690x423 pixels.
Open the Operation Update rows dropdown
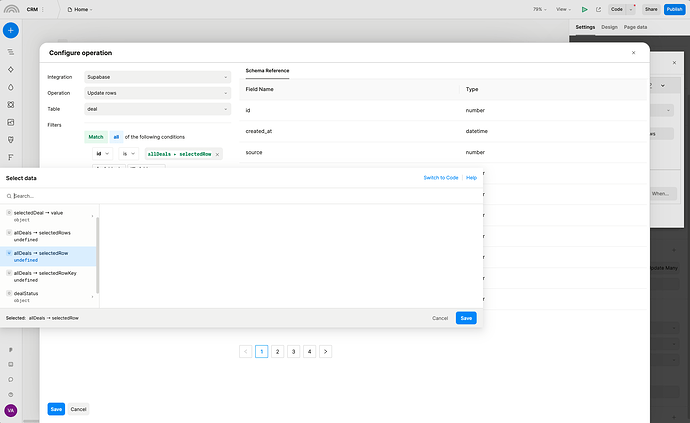(x=158, y=92)
